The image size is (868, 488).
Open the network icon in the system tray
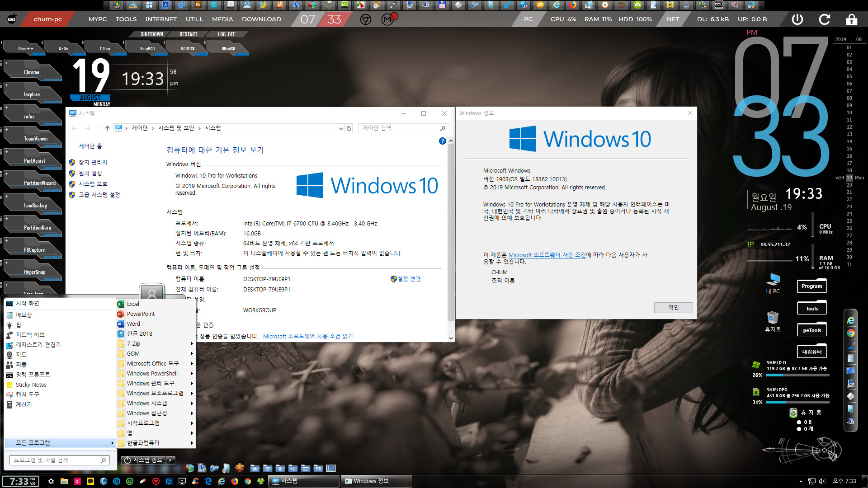tap(812, 481)
